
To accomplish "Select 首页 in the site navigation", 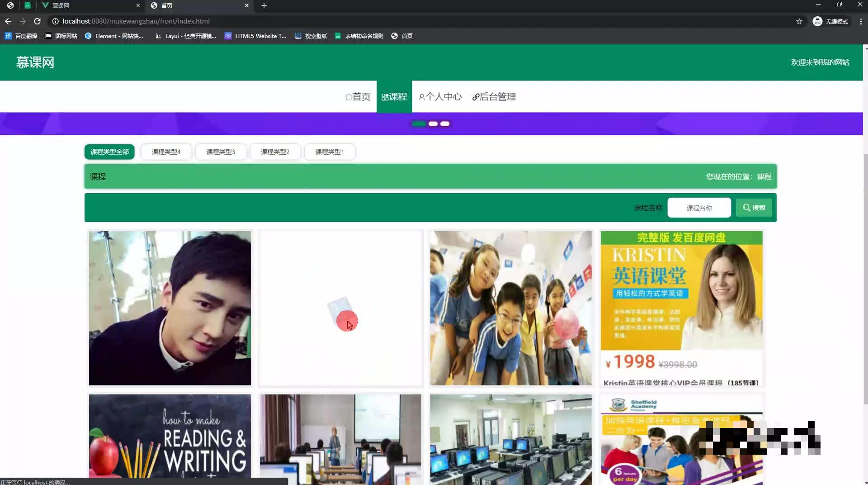I will click(x=358, y=96).
